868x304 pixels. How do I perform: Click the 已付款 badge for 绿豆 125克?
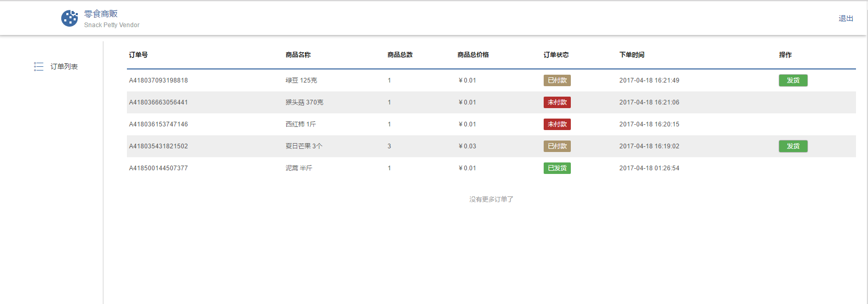click(x=557, y=80)
